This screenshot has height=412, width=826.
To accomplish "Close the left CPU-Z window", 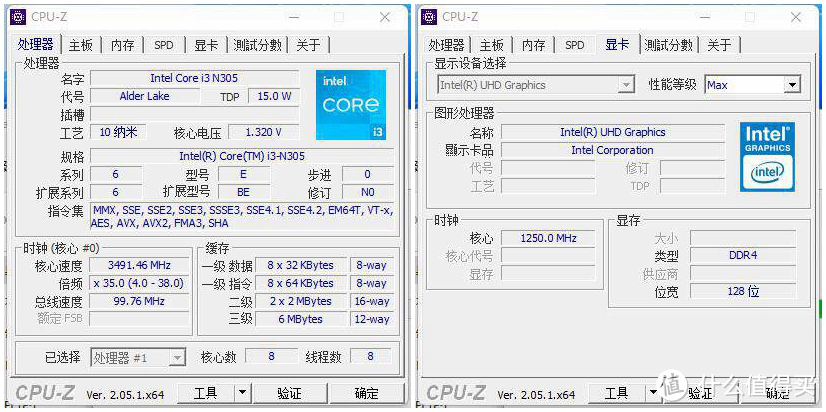I will (385, 17).
